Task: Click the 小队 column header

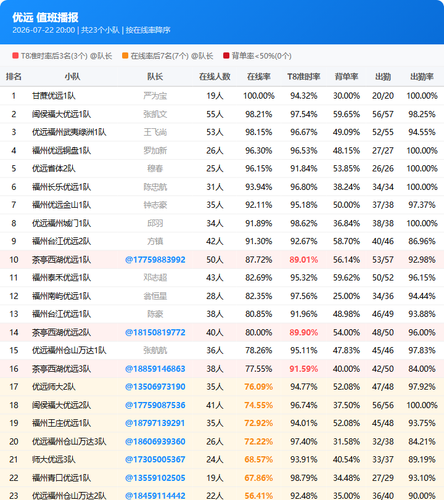Action: [x=72, y=77]
